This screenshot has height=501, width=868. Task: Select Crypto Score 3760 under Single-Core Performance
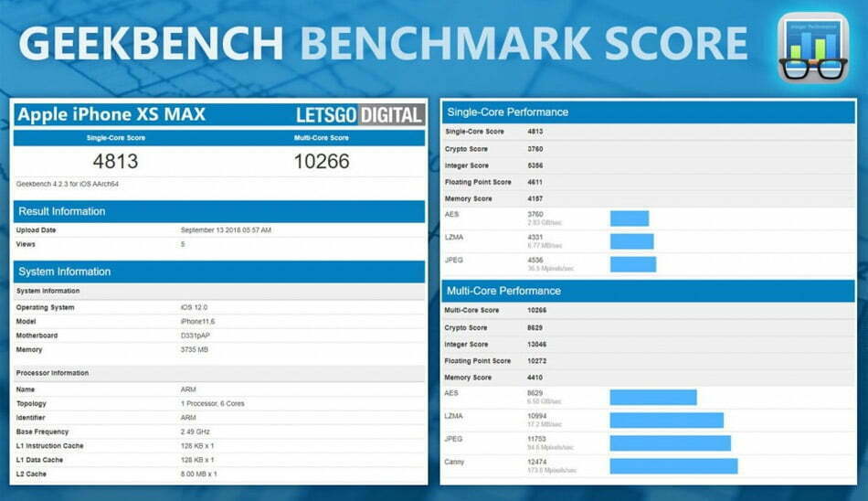point(535,149)
